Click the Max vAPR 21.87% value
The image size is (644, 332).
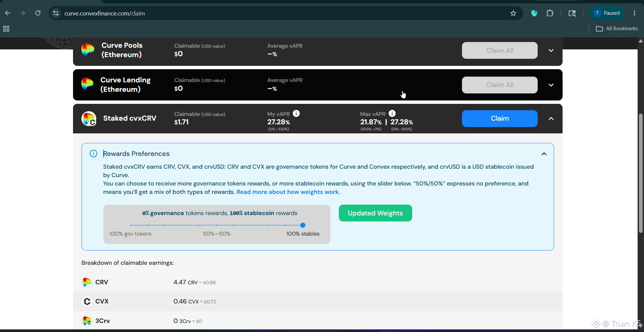pos(371,122)
